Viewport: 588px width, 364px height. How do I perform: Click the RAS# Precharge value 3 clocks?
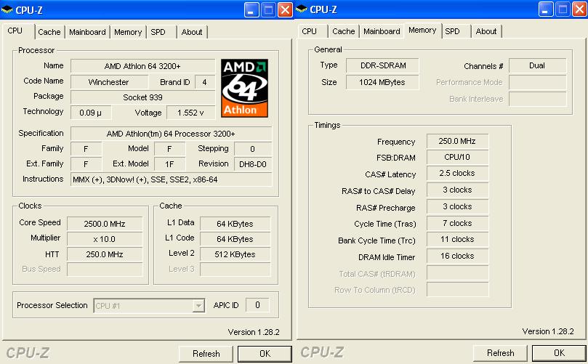pos(457,206)
